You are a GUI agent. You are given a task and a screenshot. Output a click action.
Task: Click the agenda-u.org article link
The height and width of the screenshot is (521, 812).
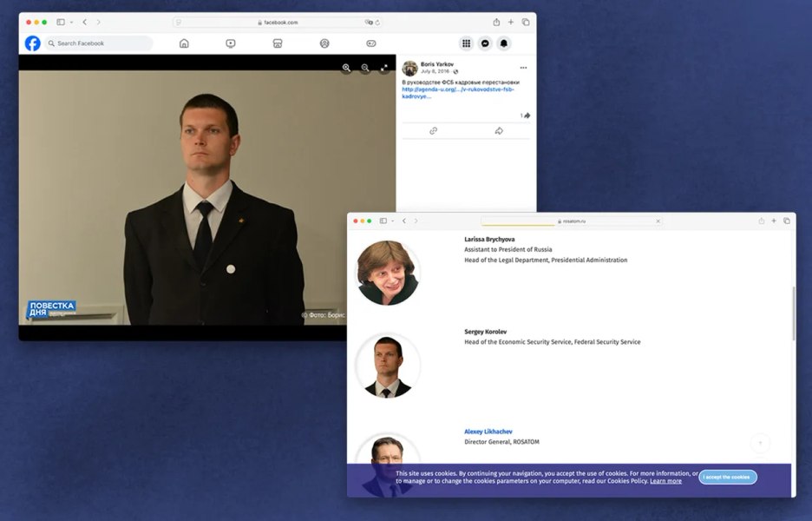click(x=458, y=93)
